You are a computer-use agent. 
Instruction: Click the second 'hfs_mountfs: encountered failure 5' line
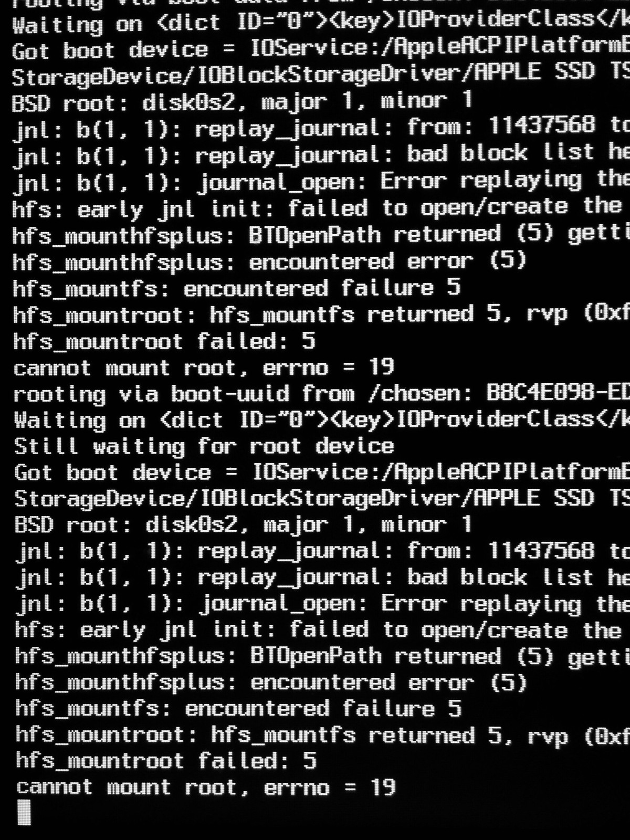coord(238,709)
